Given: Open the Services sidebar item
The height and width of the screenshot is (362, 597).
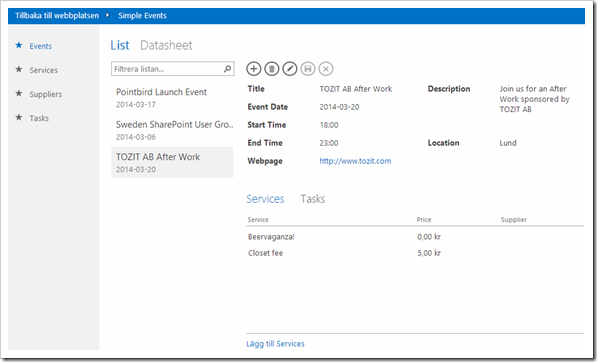Looking at the screenshot, I should [44, 70].
